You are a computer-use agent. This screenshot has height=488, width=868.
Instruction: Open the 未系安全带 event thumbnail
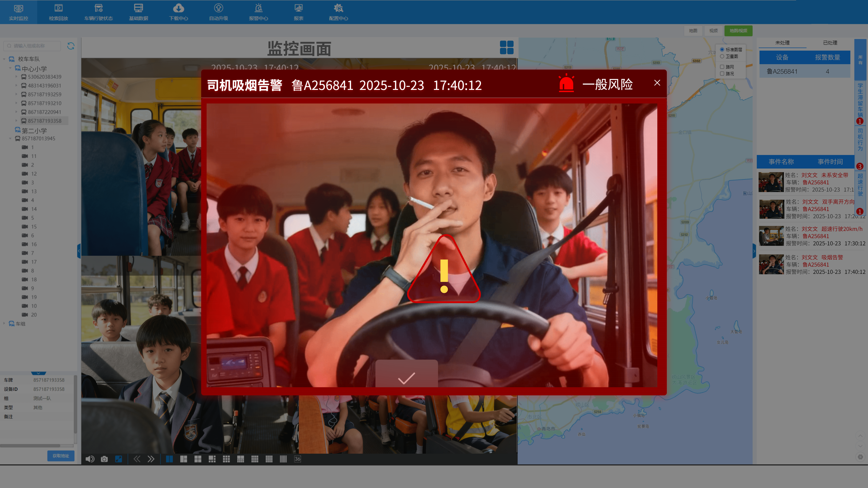pyautogui.click(x=771, y=182)
